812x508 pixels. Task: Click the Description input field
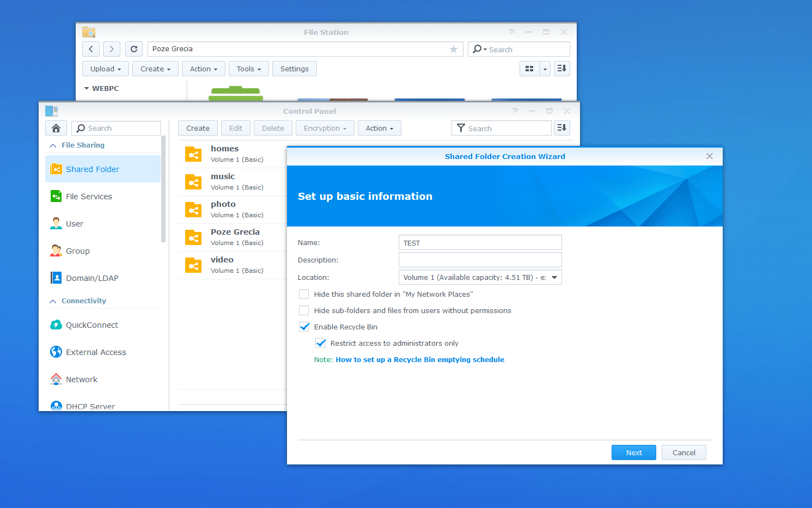pos(480,260)
